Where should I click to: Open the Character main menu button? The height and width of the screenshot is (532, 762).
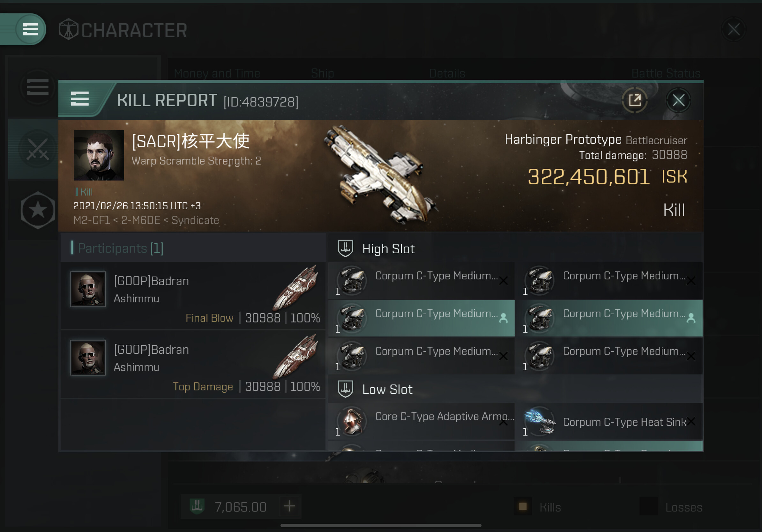point(30,29)
